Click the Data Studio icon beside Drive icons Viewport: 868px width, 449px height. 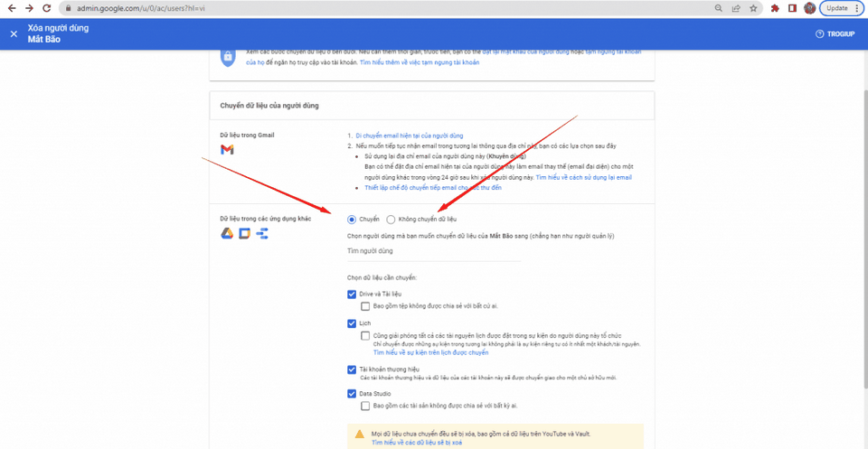click(x=262, y=234)
